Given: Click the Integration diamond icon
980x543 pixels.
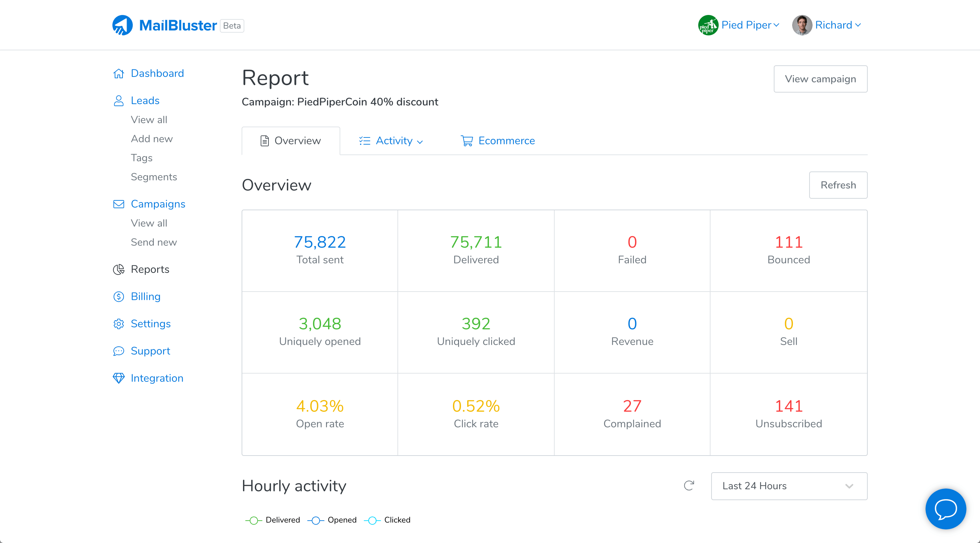Looking at the screenshot, I should (x=119, y=378).
